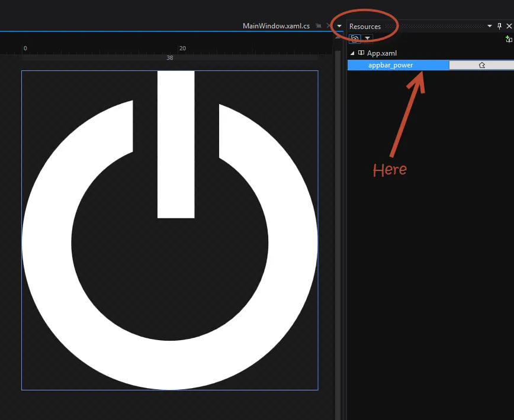The image size is (514, 420).
Task: Open the Resources panel window position menu
Action: [x=489, y=26]
